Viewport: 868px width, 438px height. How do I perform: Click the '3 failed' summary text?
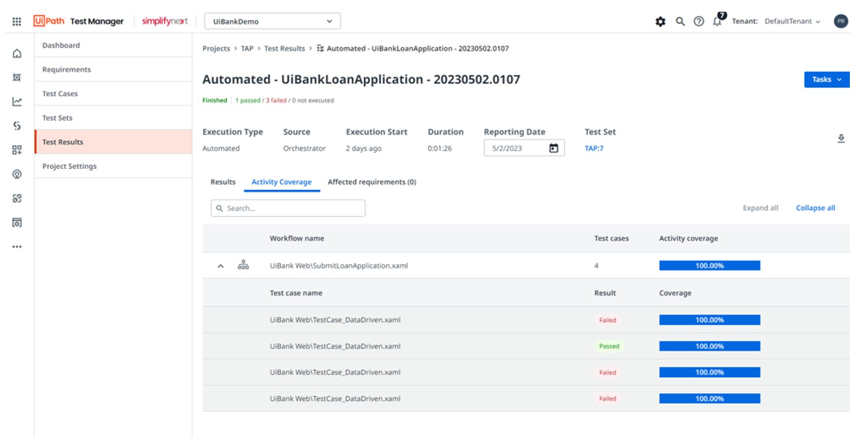(276, 100)
